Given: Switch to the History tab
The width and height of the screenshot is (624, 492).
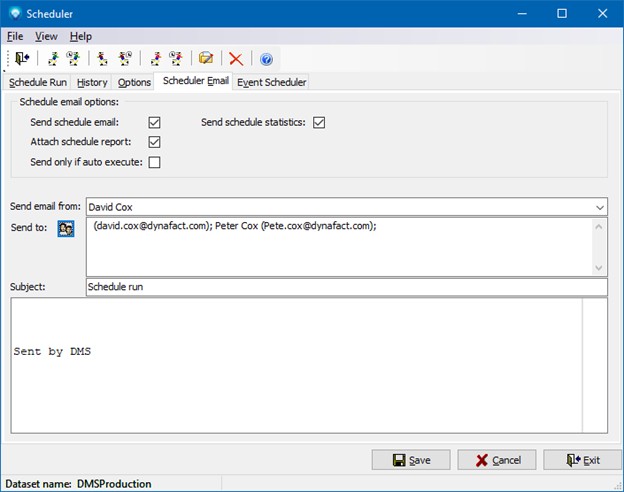Looking at the screenshot, I should tap(92, 82).
